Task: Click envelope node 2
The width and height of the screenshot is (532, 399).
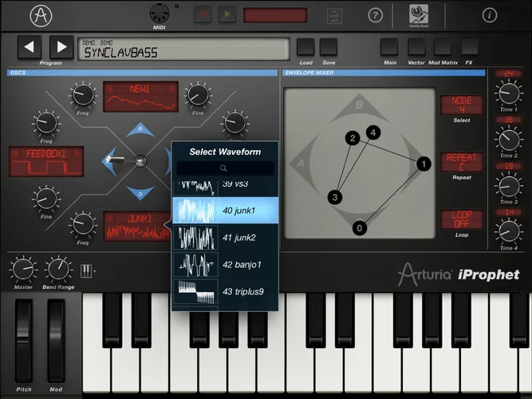Action: point(353,138)
